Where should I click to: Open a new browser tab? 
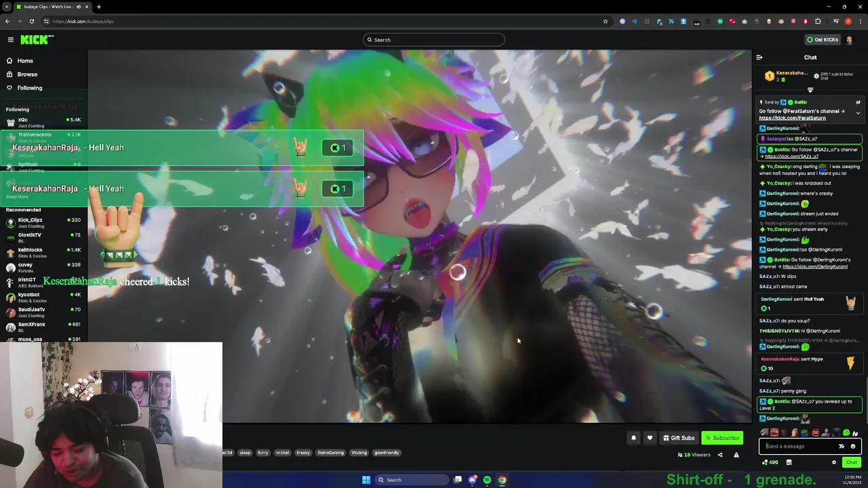[x=99, y=7]
